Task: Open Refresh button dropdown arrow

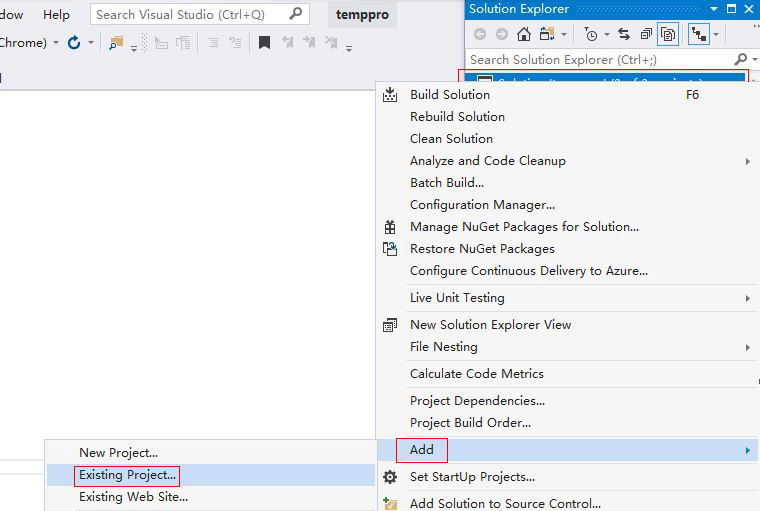Action: 91,43
